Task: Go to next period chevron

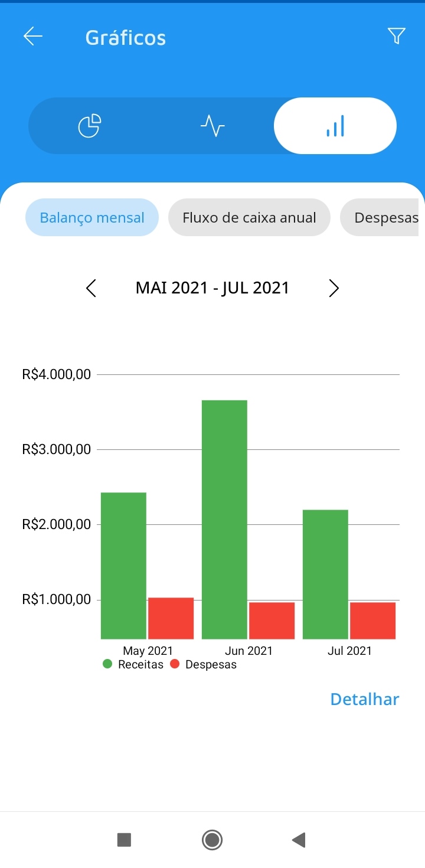Action: pos(334,288)
